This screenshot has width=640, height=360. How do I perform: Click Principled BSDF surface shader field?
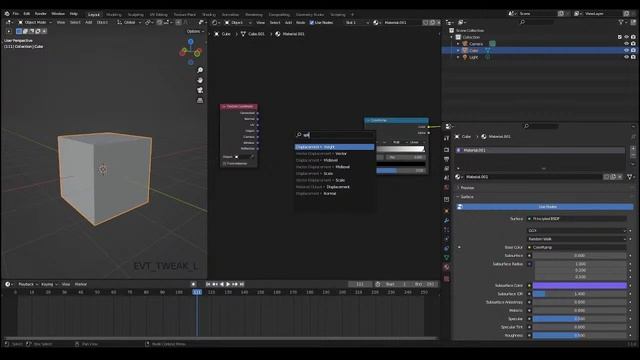(577, 219)
